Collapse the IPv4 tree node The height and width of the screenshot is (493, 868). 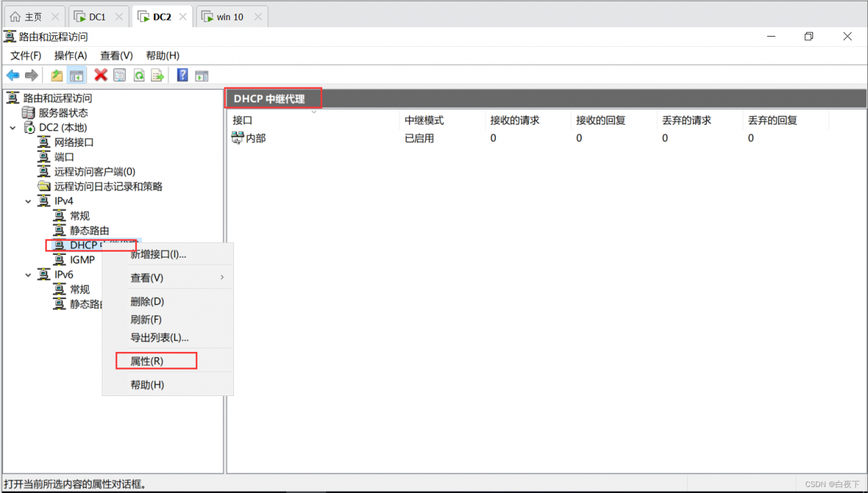click(x=28, y=201)
